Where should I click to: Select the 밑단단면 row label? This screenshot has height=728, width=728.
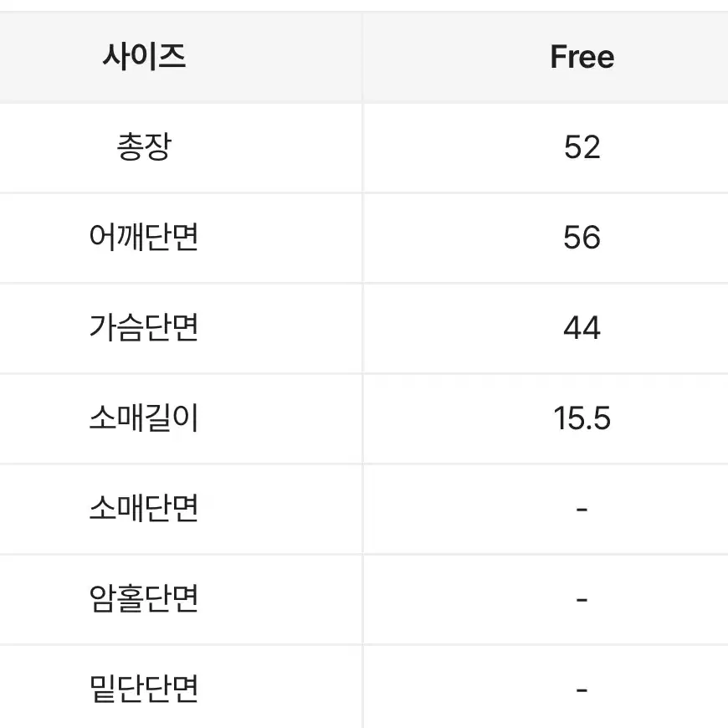click(x=144, y=688)
